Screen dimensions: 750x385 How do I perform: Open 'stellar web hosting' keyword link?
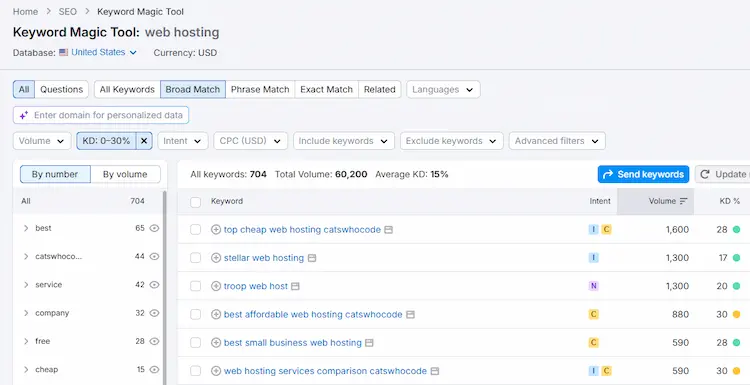(x=264, y=258)
